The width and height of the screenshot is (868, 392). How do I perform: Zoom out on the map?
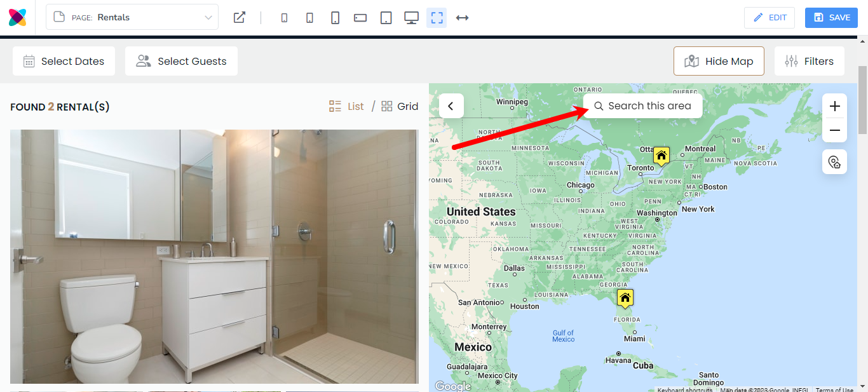[x=835, y=130]
